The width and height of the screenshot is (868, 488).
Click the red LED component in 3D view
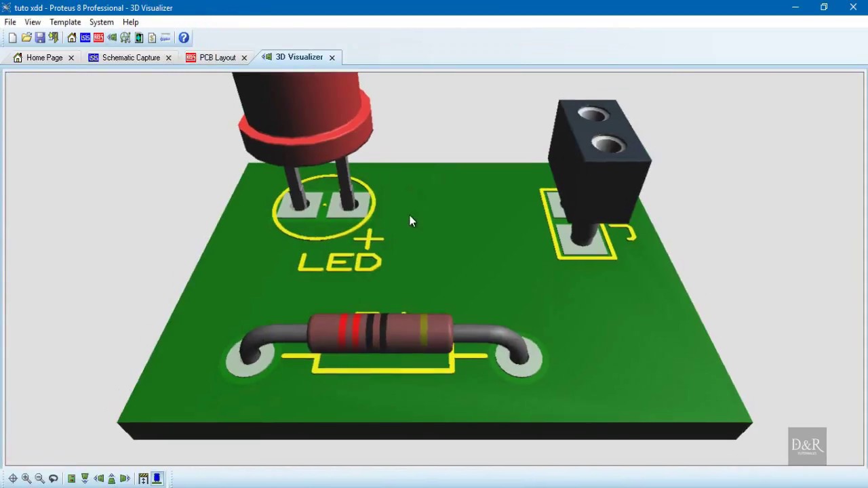click(x=304, y=119)
